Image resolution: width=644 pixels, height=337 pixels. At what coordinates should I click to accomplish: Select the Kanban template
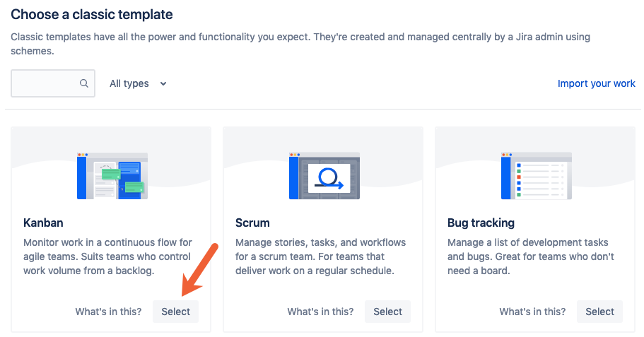coord(175,312)
